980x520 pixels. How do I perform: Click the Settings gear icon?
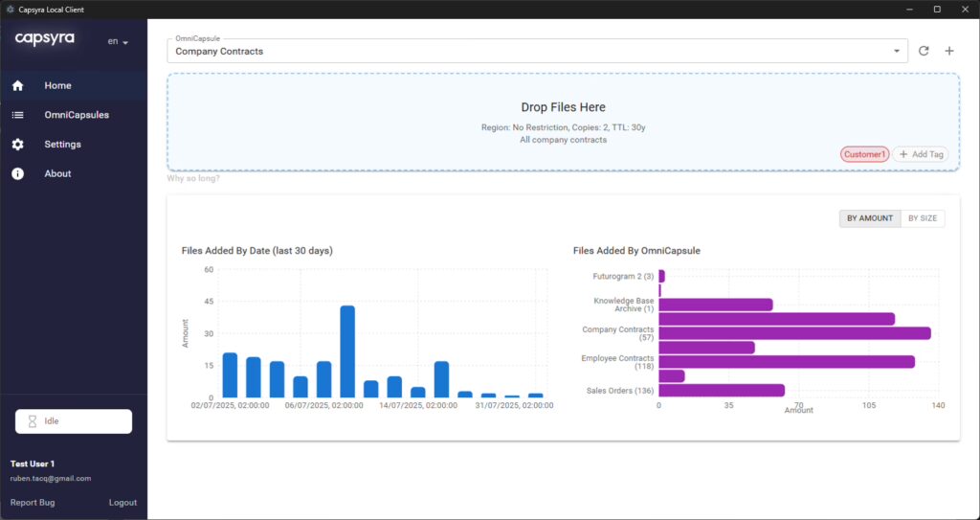(x=17, y=145)
